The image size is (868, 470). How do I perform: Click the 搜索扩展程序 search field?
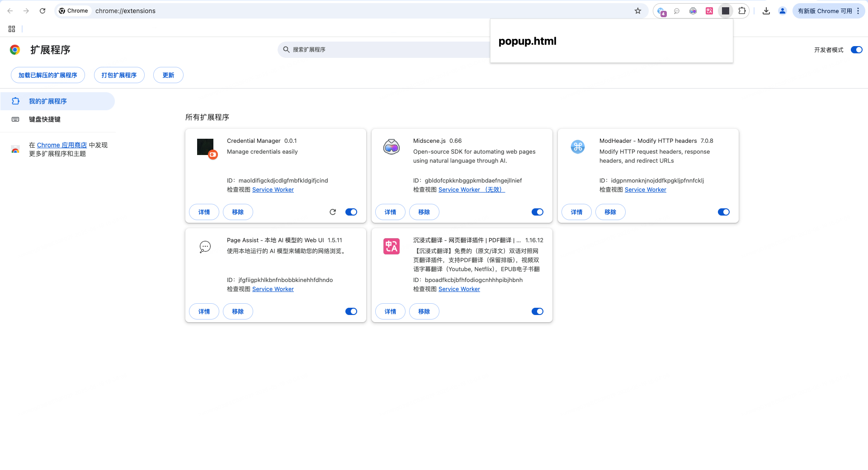tap(384, 50)
